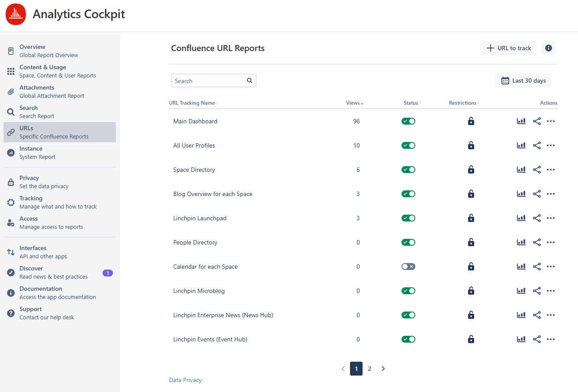Click share icon for Linchpin Events (Event Hub)

point(536,339)
